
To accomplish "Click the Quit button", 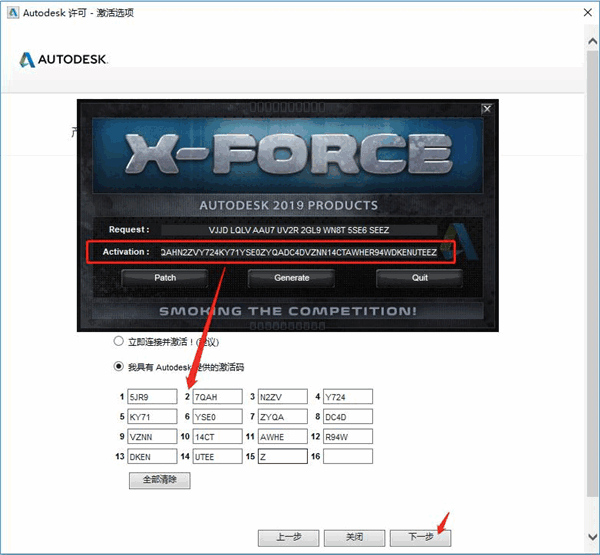I will (420, 277).
